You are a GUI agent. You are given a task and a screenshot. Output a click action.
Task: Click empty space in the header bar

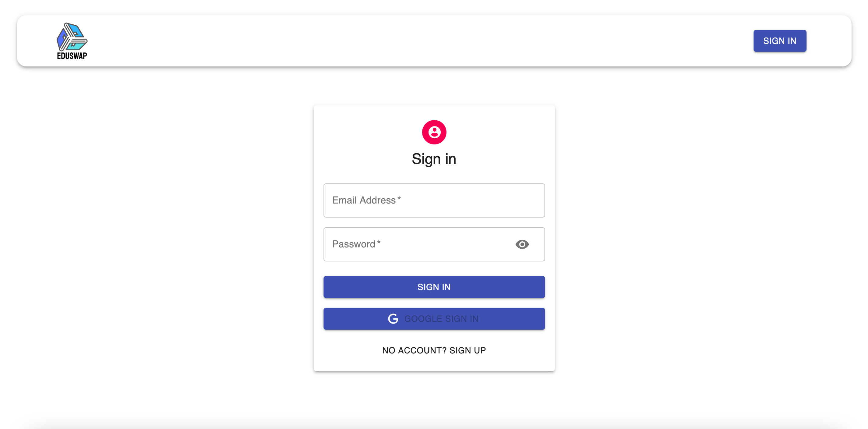click(404, 41)
